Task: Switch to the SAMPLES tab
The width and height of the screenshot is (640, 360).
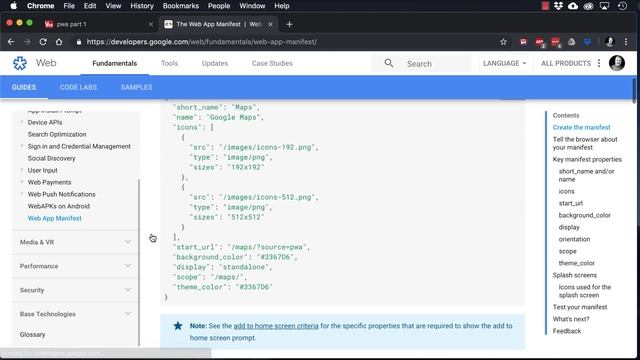Action: coord(136,87)
